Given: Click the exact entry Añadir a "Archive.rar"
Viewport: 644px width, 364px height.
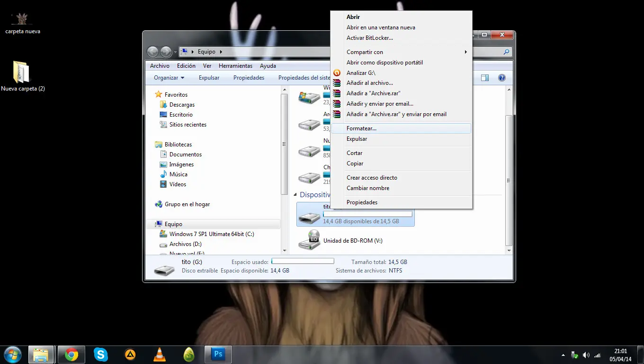Looking at the screenshot, I should (x=401, y=93).
